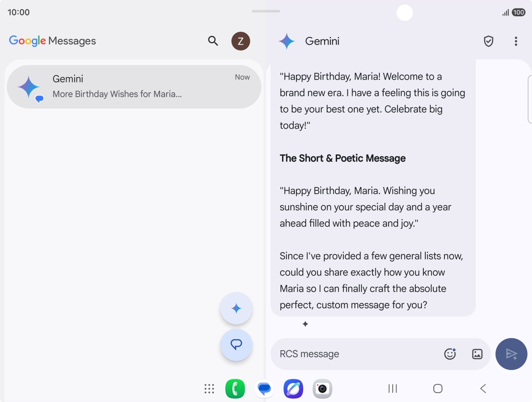Go to home screen navigation button

click(438, 388)
